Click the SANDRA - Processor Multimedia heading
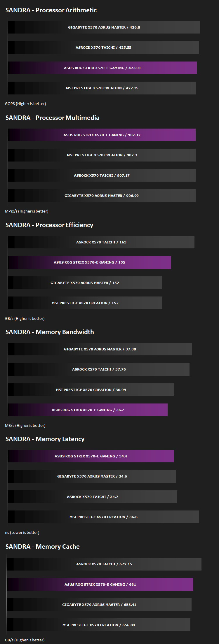Image resolution: width=219 pixels, height=644 pixels. 53,118
